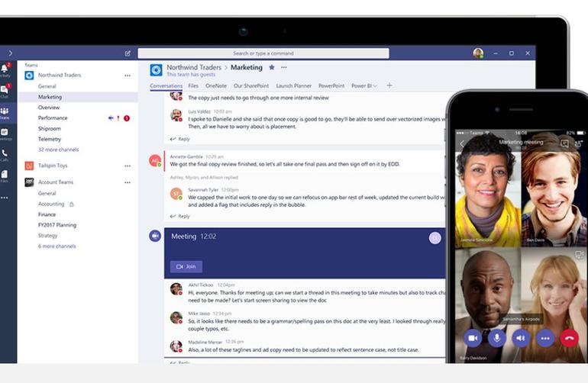Open the Telemetry channel
The width and height of the screenshot is (588, 383).
click(x=50, y=139)
